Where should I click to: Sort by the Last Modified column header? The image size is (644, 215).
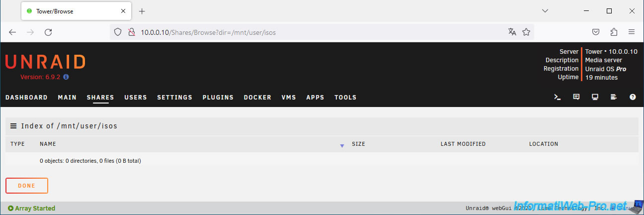point(463,144)
